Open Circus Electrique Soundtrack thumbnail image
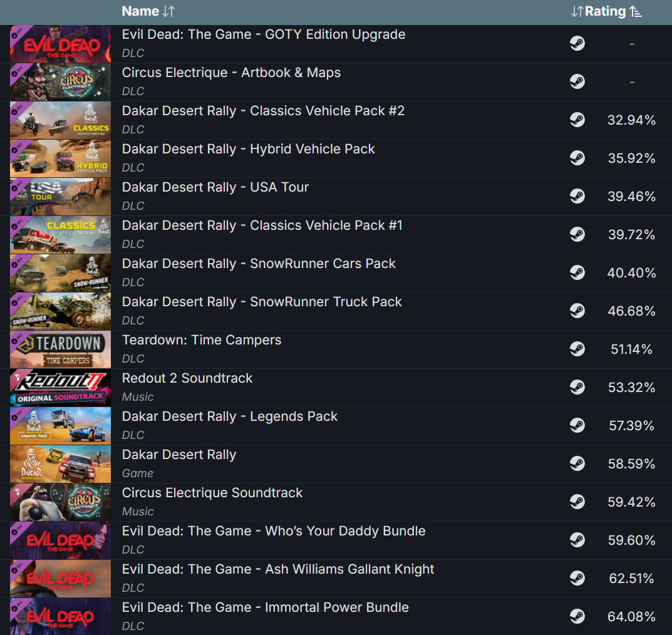672x635 pixels. (x=60, y=502)
